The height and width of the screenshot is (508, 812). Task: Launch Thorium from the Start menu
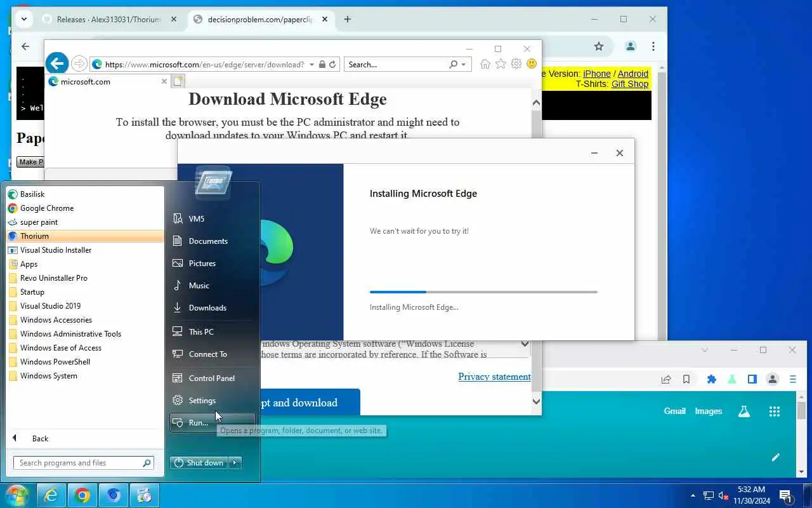85,236
